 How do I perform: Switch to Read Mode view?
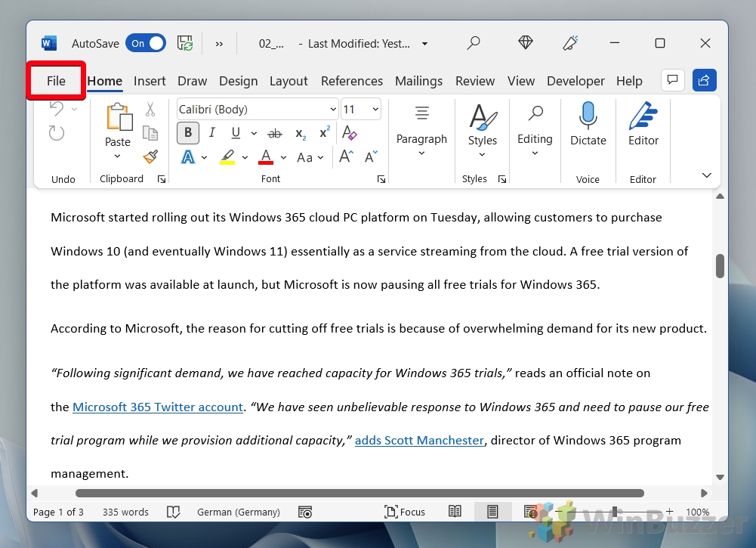pyautogui.click(x=455, y=511)
